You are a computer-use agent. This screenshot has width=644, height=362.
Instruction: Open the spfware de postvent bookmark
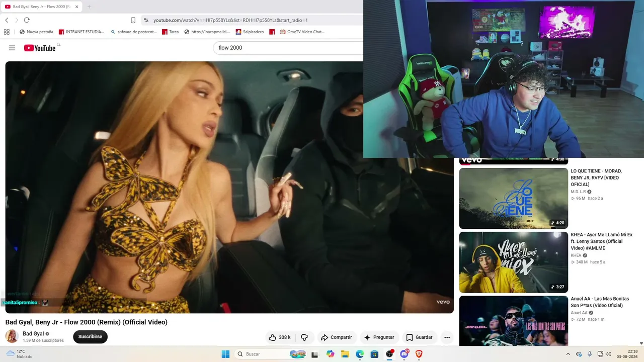tap(133, 32)
